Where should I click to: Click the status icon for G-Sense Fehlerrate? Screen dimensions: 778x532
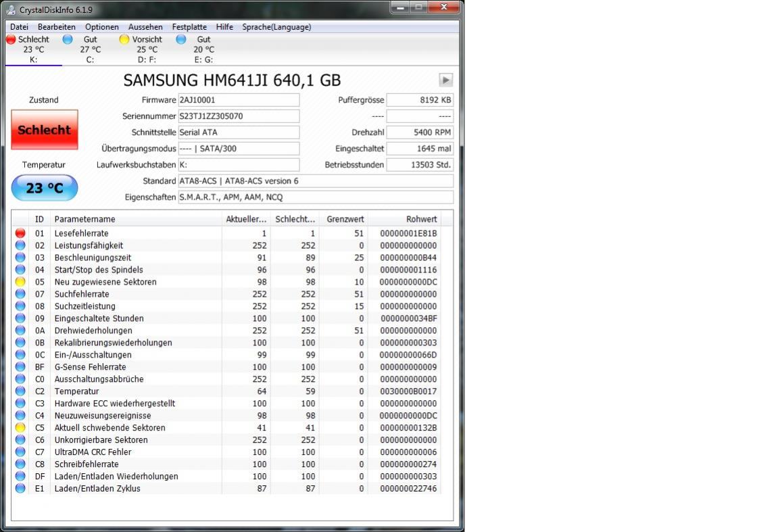click(20, 367)
